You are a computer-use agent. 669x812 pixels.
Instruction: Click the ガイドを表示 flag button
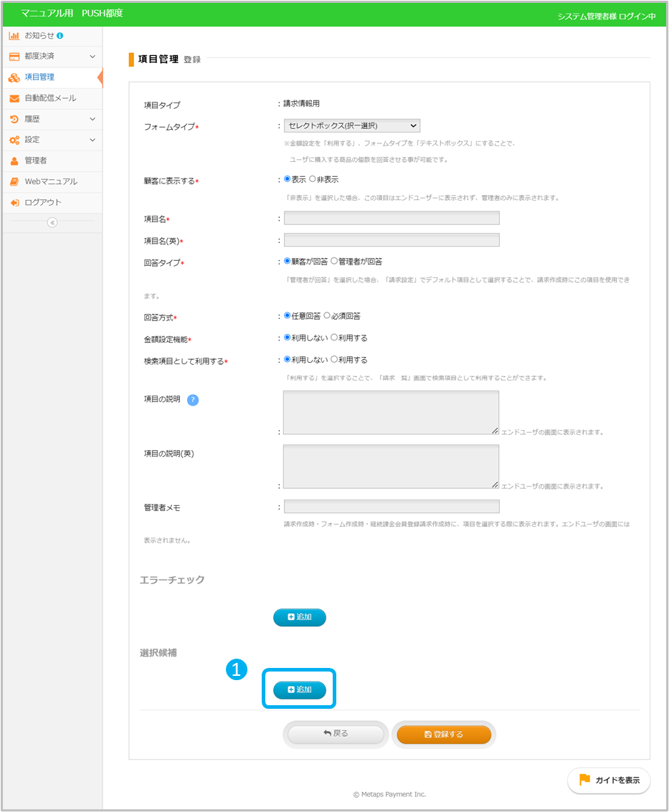(609, 780)
